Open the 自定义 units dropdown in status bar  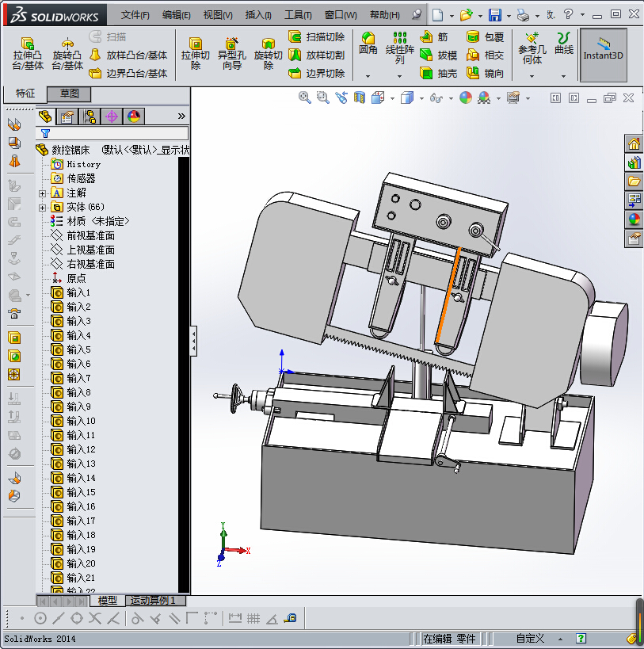[560, 639]
